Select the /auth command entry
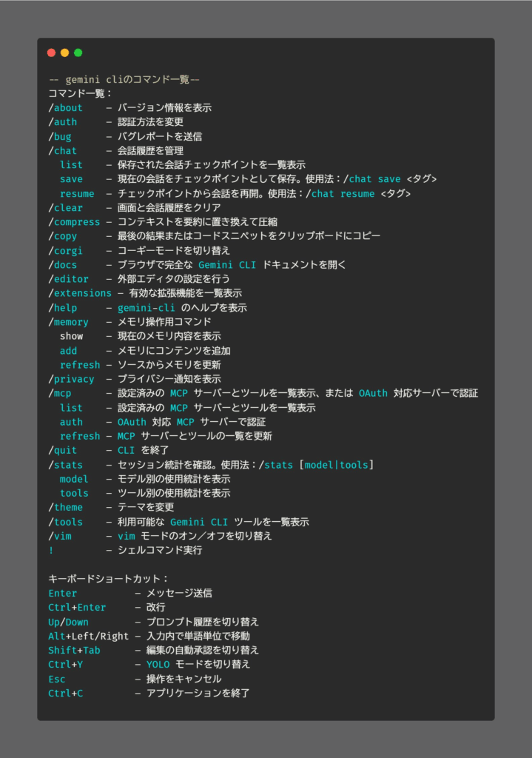This screenshot has width=532, height=758. pos(62,122)
